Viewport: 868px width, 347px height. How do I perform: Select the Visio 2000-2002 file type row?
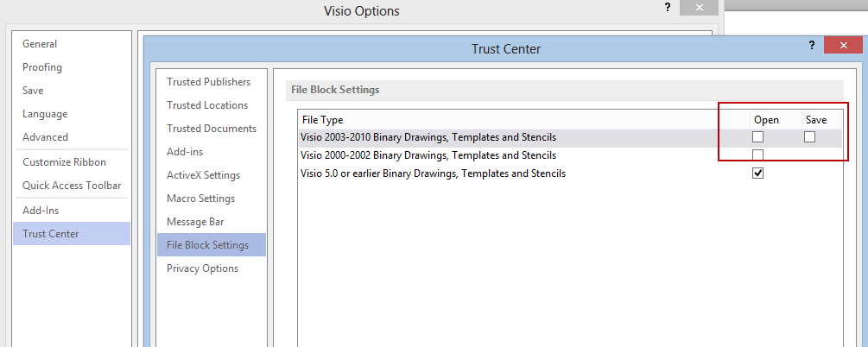click(x=570, y=155)
